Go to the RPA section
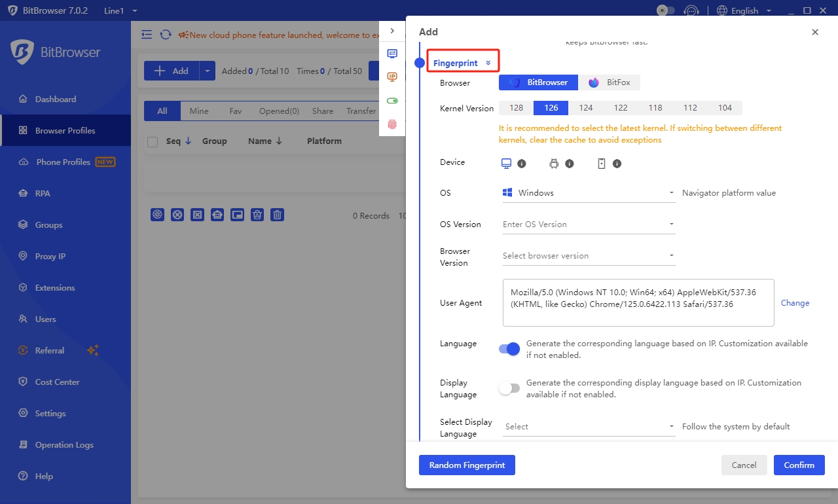This screenshot has height=504, width=838. click(x=43, y=194)
